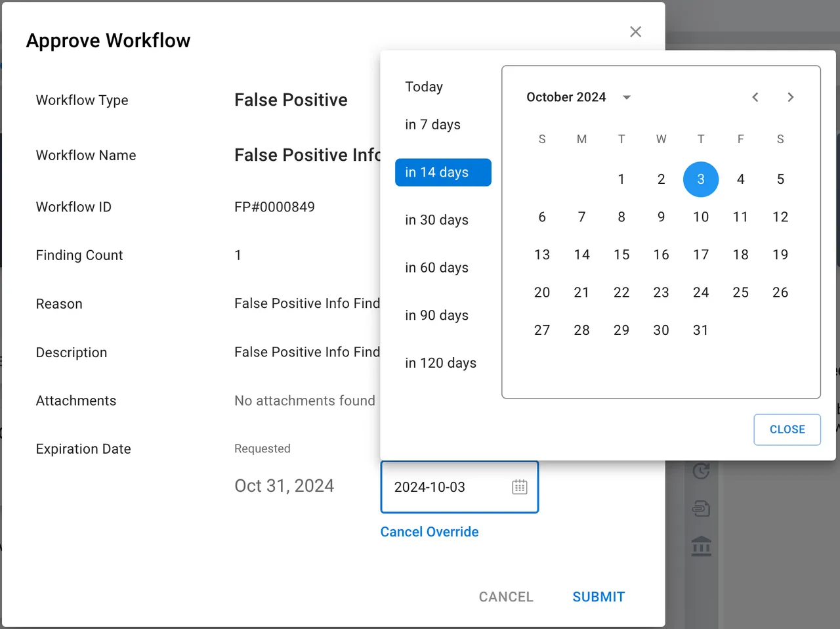Submit the workflow approval
840x629 pixels.
[x=598, y=597]
